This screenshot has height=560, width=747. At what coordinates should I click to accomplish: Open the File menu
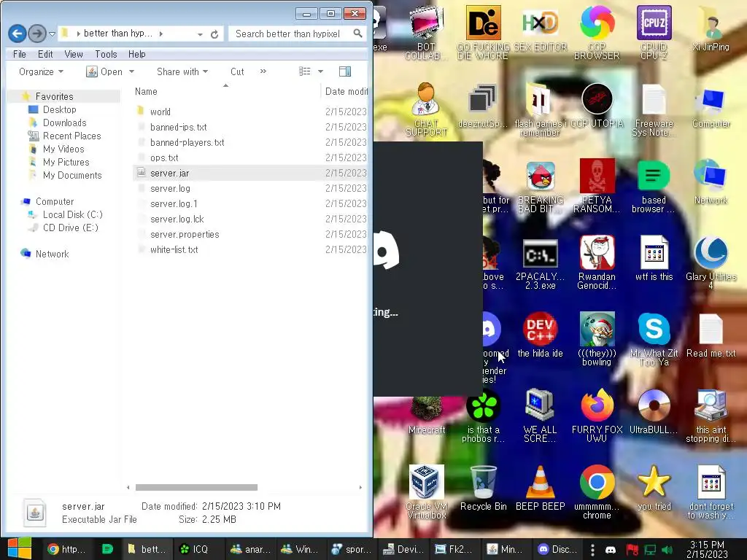point(20,54)
